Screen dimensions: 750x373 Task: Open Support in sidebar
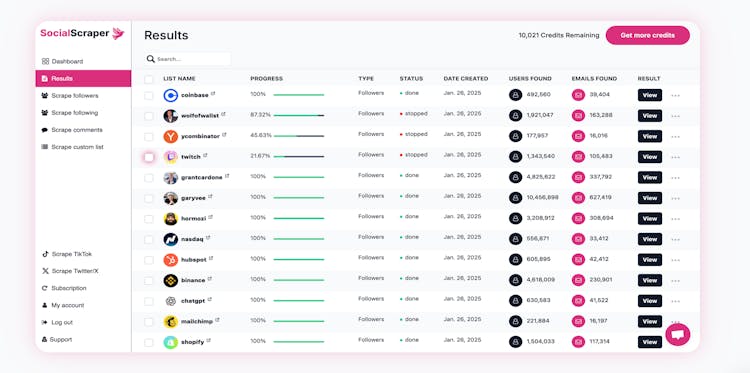pos(56,340)
